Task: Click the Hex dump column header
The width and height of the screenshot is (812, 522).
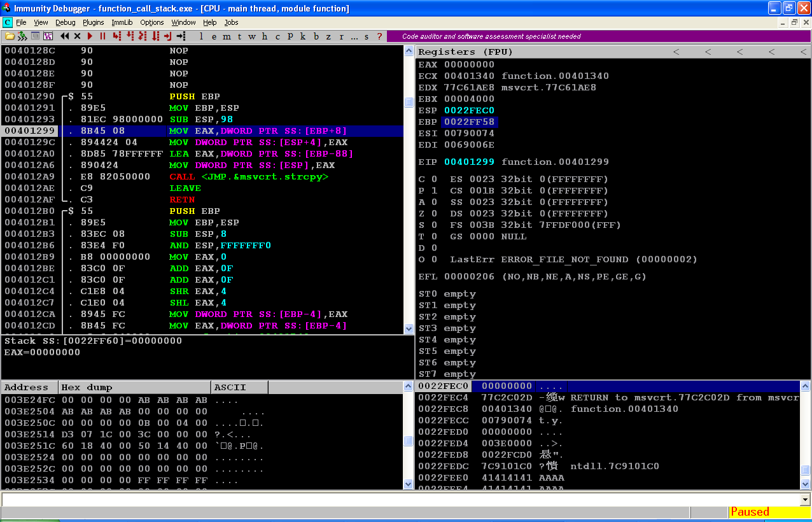Action: pos(134,387)
